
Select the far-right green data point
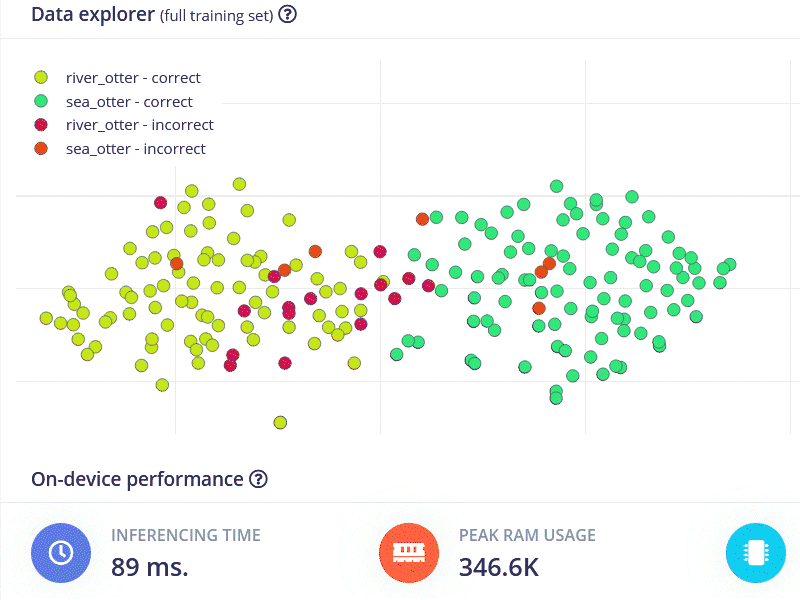730,264
